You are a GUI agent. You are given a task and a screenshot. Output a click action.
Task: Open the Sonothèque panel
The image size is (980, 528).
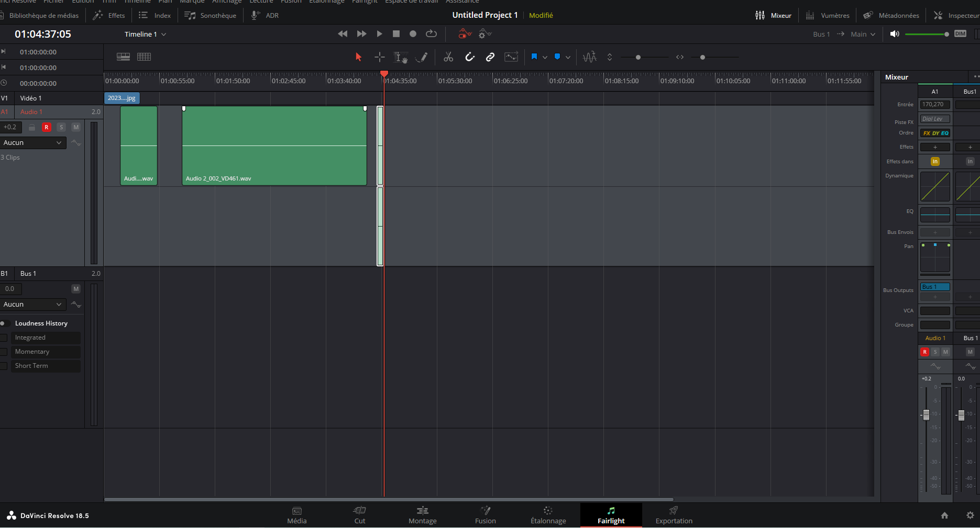click(211, 16)
